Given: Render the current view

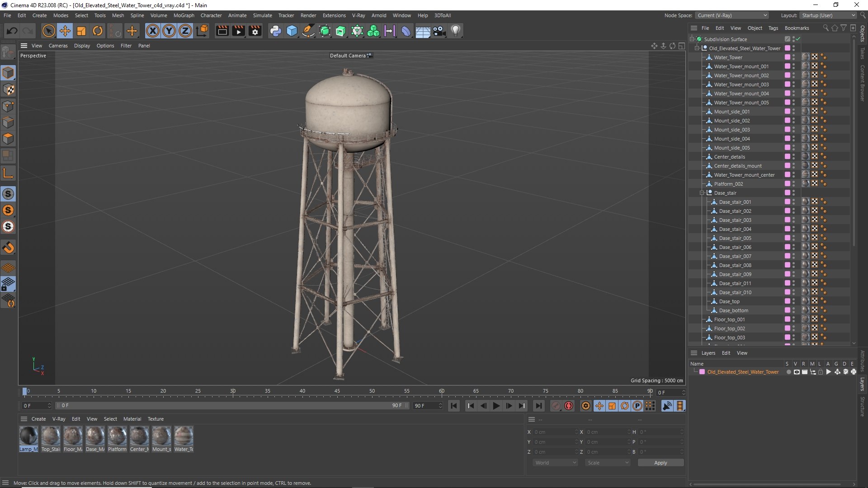Looking at the screenshot, I should coord(222,31).
